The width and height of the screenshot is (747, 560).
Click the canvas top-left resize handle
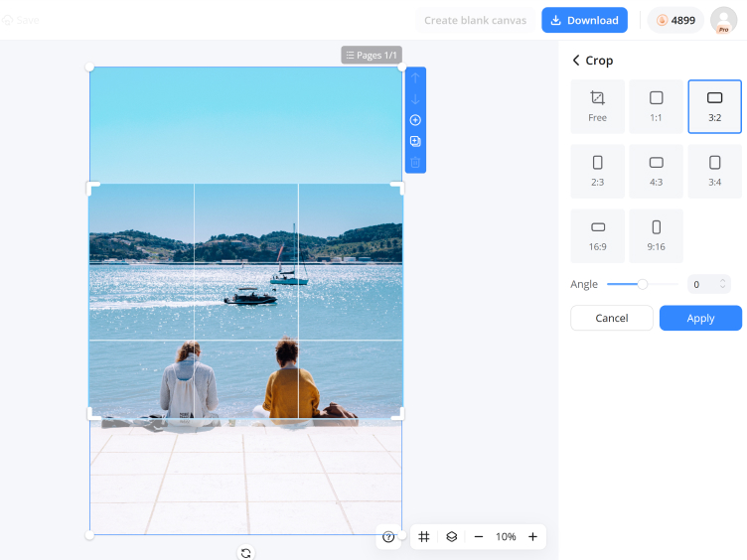pyautogui.click(x=89, y=68)
